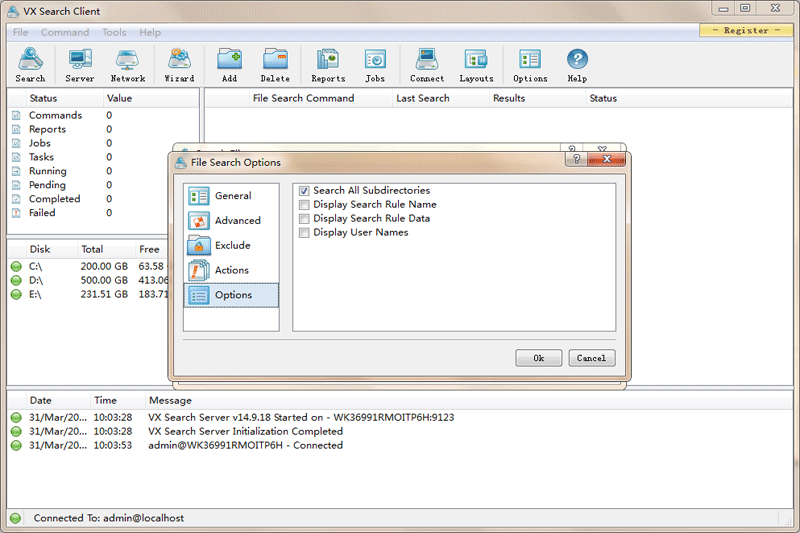Confirm the dialog with Ok

tap(539, 358)
